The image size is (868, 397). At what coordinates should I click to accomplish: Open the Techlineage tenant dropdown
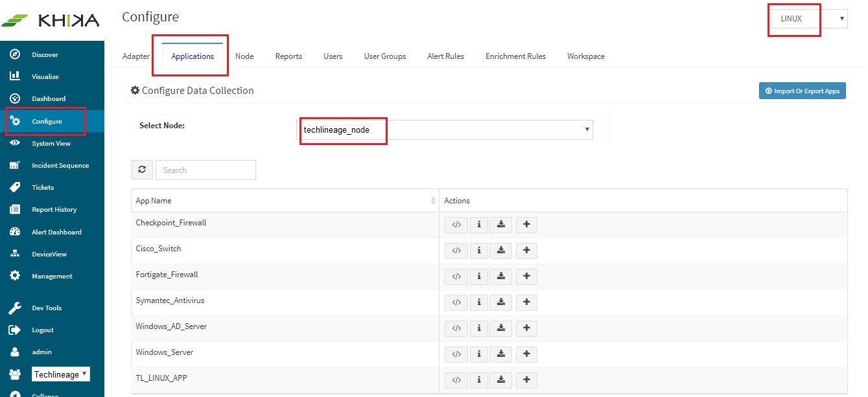(61, 374)
